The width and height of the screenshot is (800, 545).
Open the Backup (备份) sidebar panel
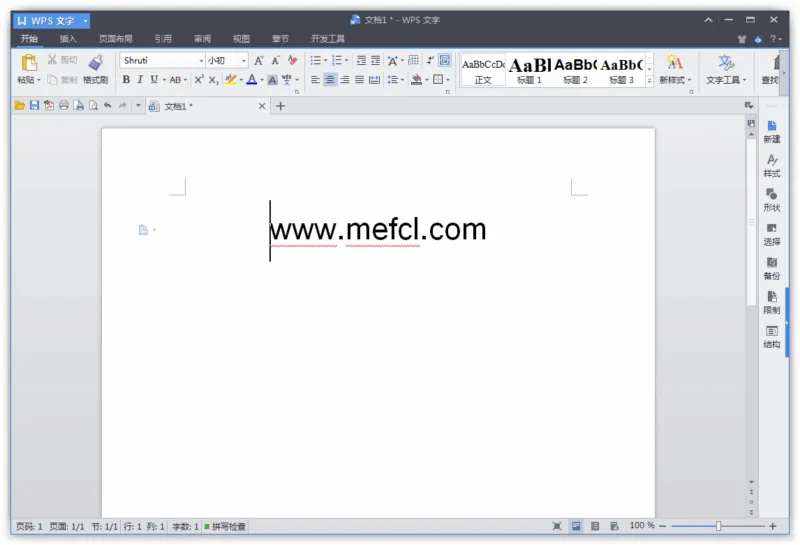click(x=771, y=268)
